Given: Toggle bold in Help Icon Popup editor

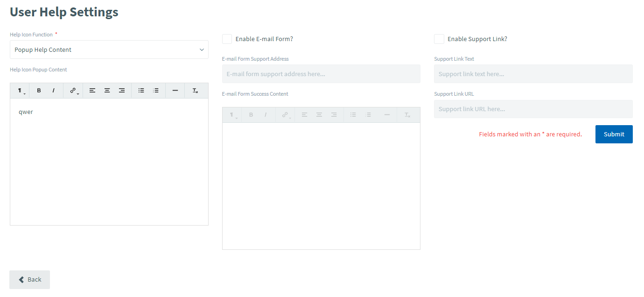Looking at the screenshot, I should coord(39,91).
